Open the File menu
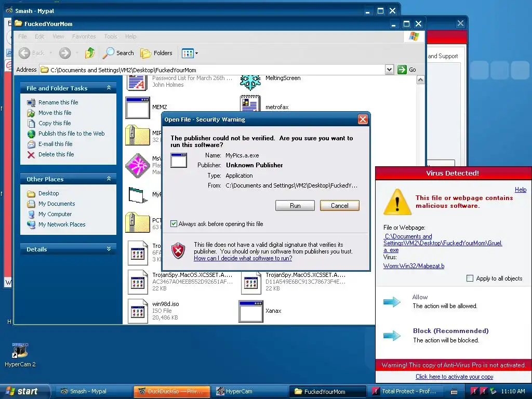Screen dimensions: 532x399 tap(22, 36)
